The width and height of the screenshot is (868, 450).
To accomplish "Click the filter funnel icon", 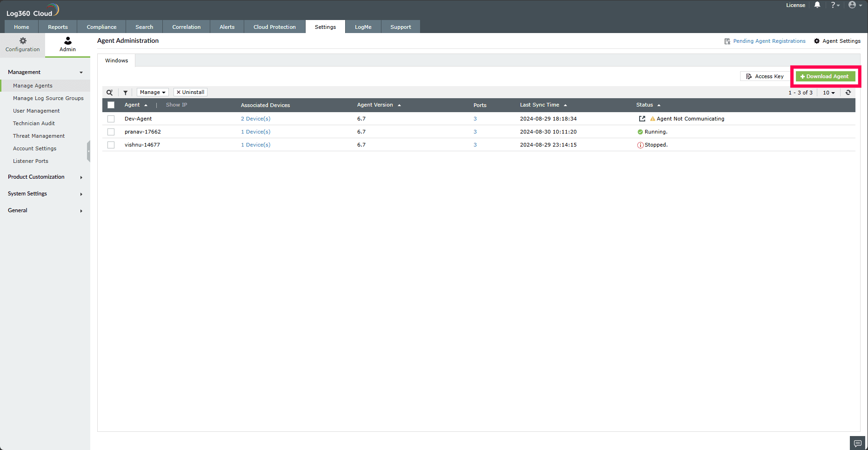I will [126, 93].
